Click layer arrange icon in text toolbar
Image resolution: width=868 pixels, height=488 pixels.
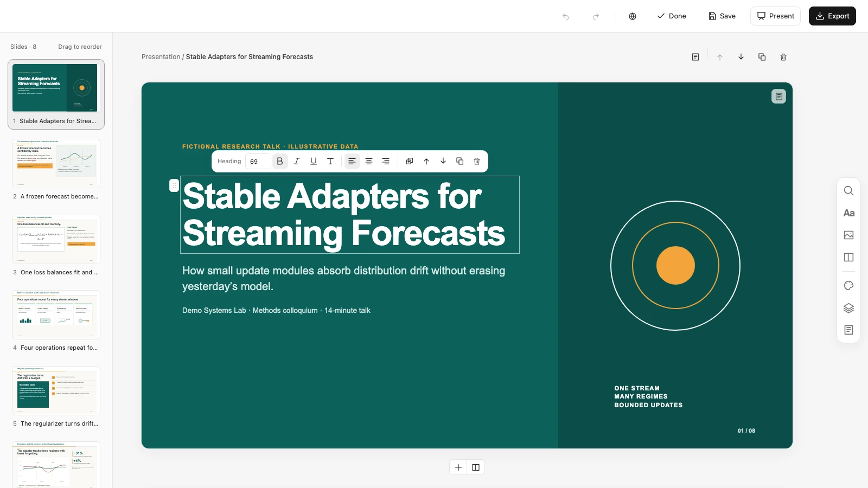[x=410, y=161]
